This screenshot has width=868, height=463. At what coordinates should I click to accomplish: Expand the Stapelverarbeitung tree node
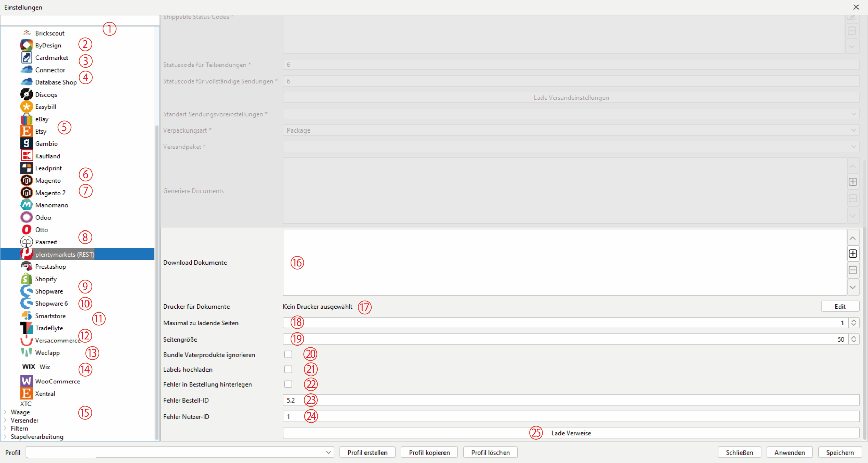pos(5,436)
